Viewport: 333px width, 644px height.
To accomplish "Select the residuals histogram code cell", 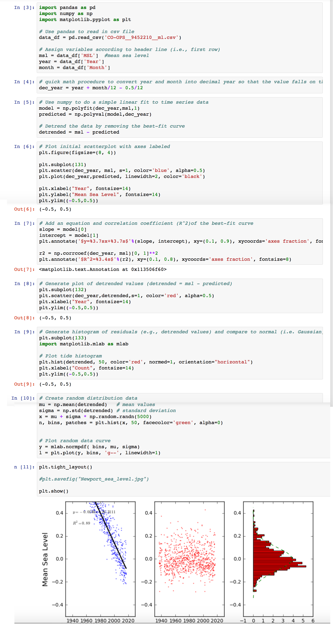I will click(x=180, y=353).
